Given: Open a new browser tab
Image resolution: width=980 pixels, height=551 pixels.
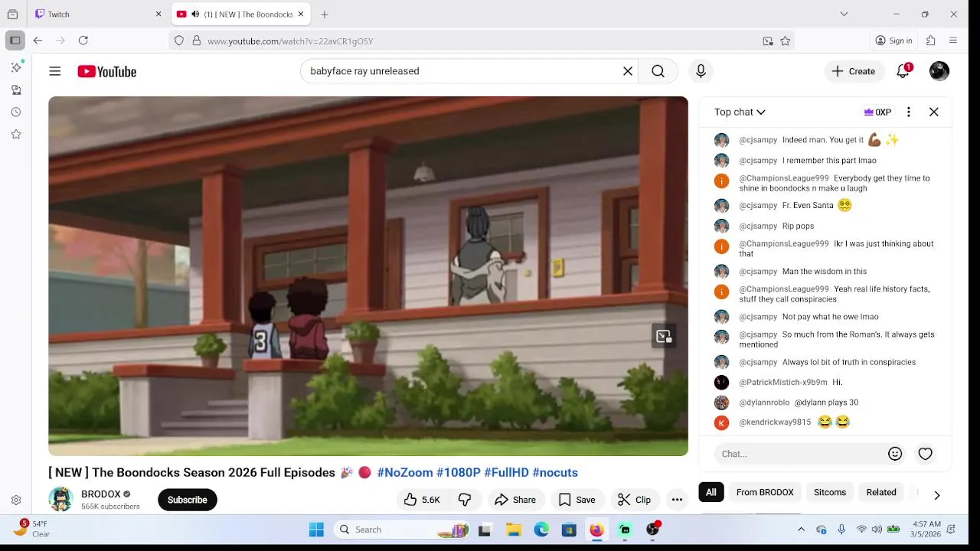Looking at the screenshot, I should (325, 14).
